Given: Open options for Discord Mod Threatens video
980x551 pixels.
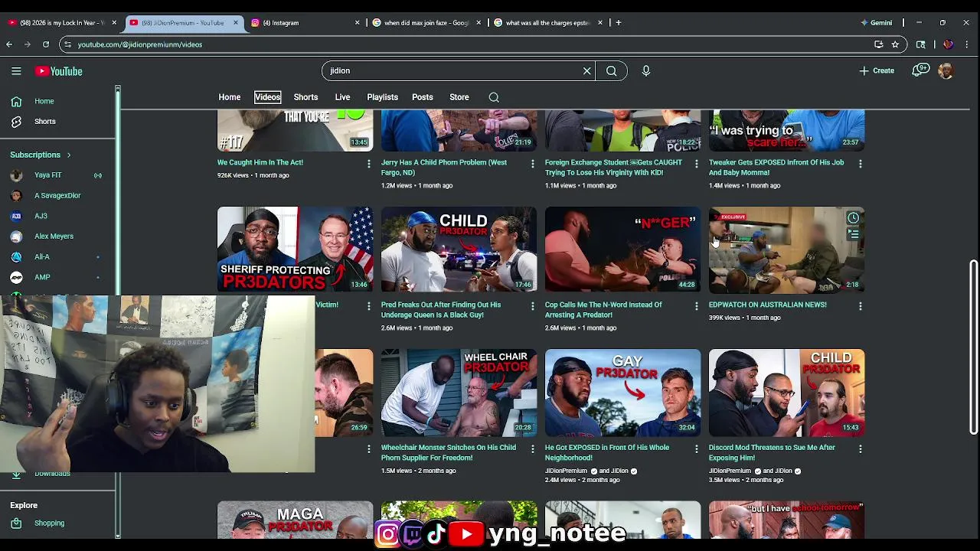Looking at the screenshot, I should [x=860, y=449].
